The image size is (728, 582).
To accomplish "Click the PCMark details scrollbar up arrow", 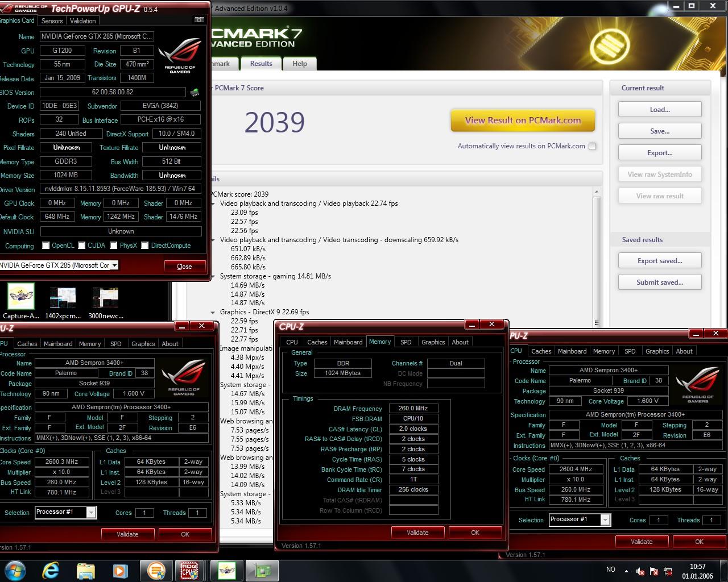I will tap(597, 192).
